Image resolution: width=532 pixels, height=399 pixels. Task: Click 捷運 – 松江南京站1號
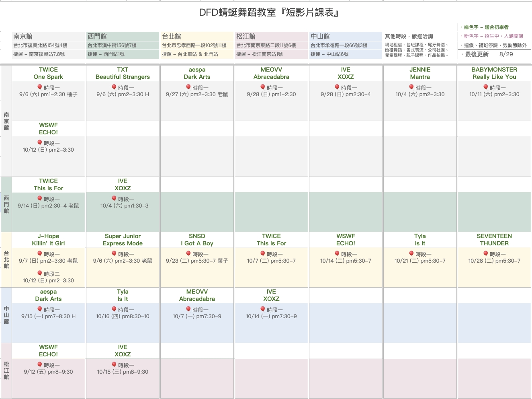tap(260, 54)
